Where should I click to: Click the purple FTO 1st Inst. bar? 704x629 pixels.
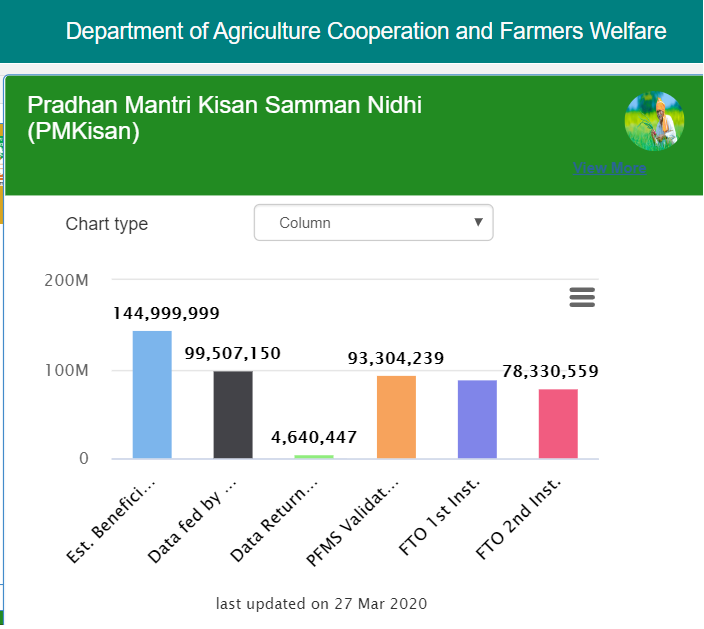pos(477,420)
